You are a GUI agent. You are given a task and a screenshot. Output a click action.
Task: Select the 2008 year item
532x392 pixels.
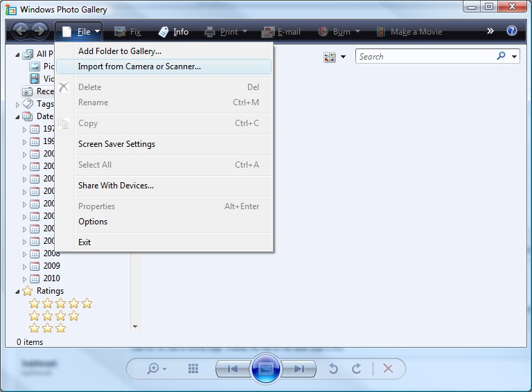pos(51,253)
